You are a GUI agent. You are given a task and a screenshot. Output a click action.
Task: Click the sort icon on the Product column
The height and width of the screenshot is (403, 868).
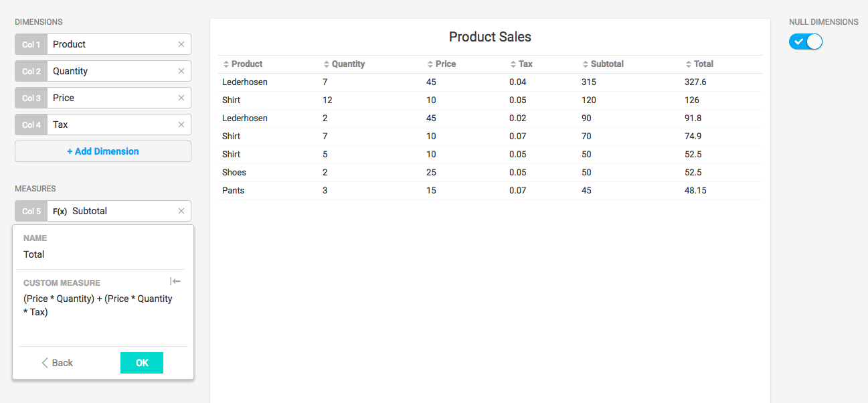click(x=226, y=64)
